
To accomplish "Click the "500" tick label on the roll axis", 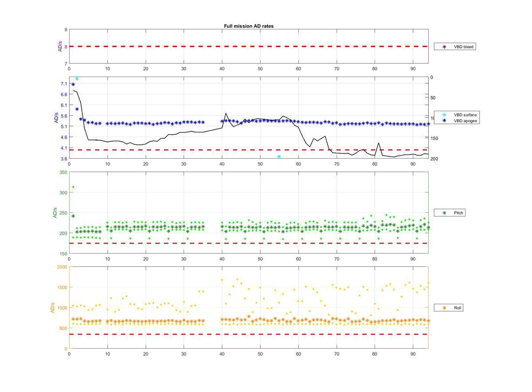I will [63, 328].
